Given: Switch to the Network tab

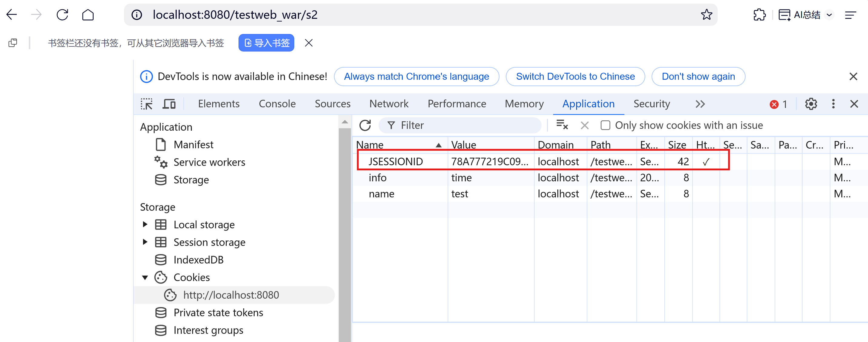Looking at the screenshot, I should pos(389,104).
